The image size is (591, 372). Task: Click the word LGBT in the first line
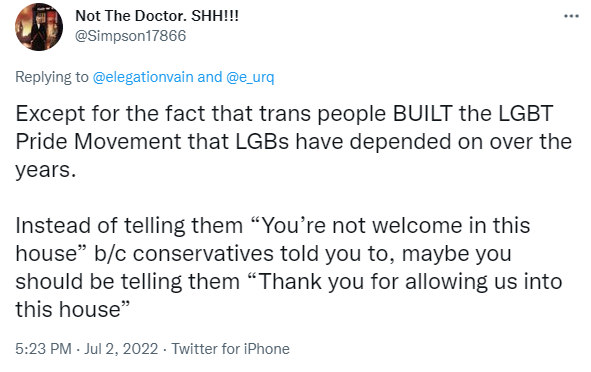[526, 113]
